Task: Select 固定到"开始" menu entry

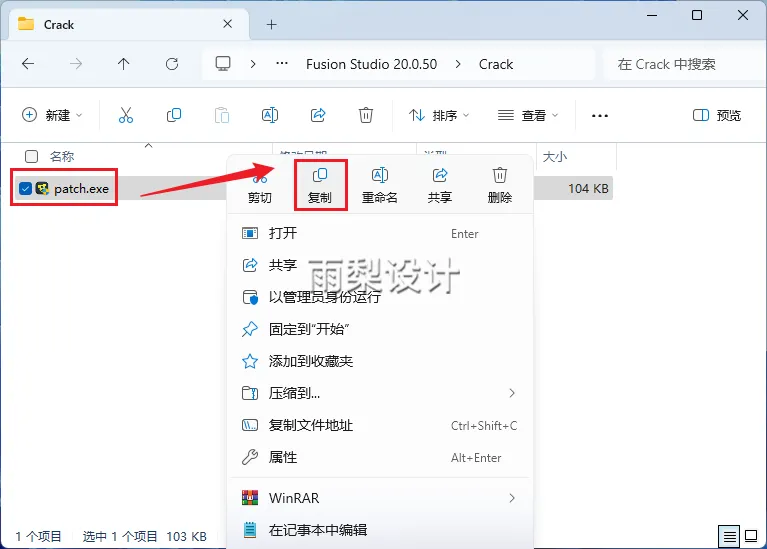Action: click(381, 329)
